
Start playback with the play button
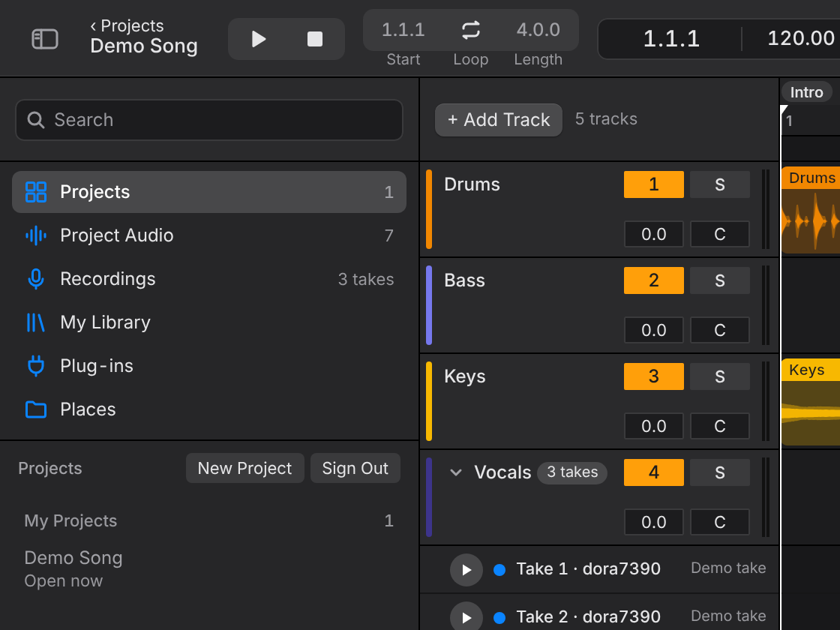click(x=259, y=39)
